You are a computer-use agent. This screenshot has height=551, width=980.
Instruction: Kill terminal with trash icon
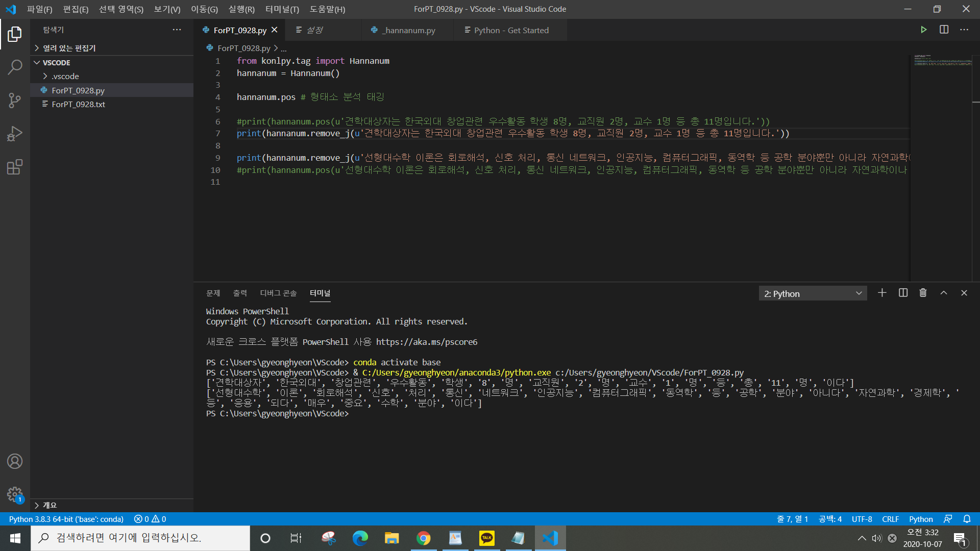923,293
